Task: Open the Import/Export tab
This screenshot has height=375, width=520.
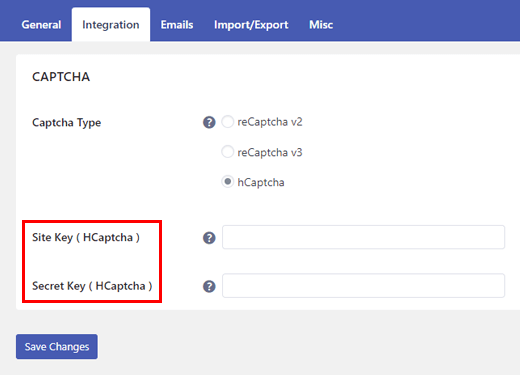Action: click(251, 25)
